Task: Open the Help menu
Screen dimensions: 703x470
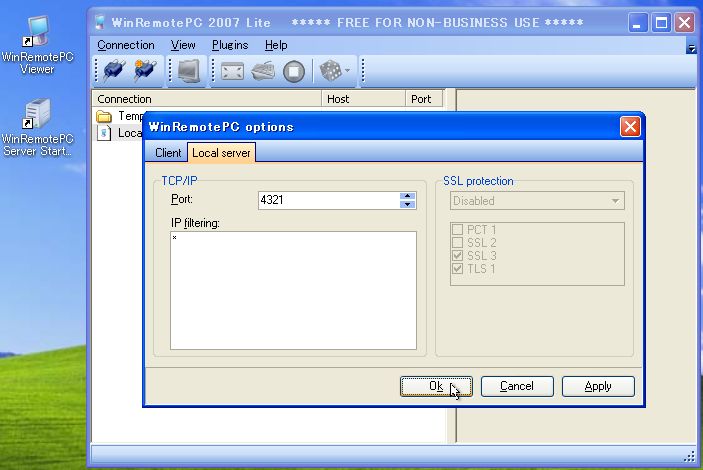Action: tap(276, 45)
